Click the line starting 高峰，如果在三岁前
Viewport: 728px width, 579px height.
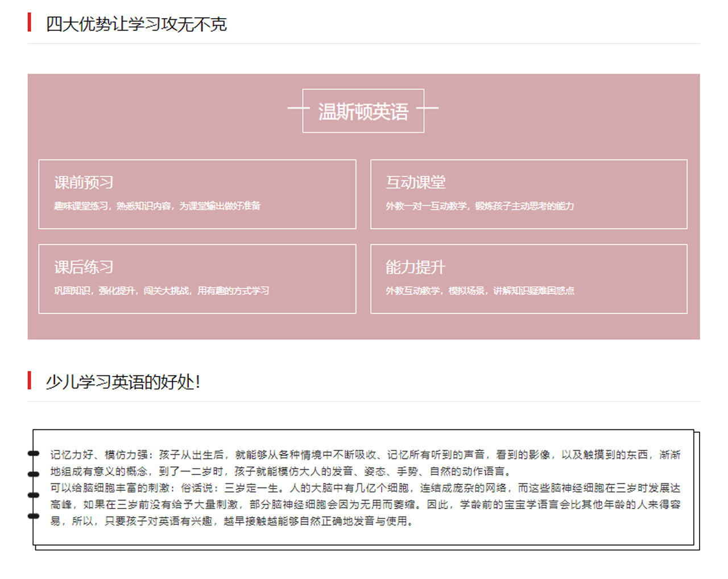(365, 504)
